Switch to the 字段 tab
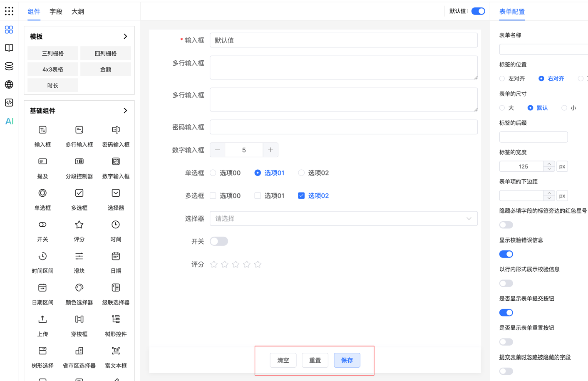The width and height of the screenshot is (588, 381). tap(56, 12)
